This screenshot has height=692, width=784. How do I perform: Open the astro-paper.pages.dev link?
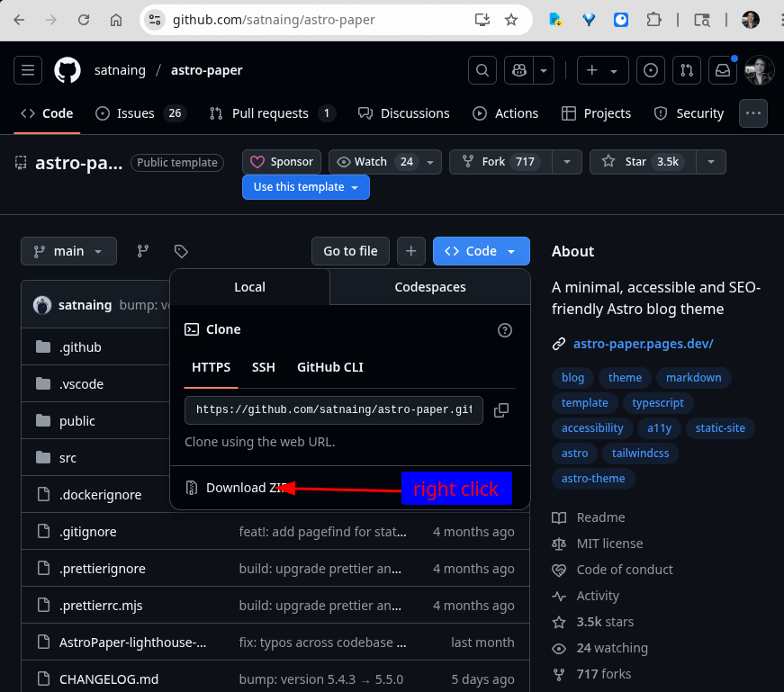click(643, 344)
